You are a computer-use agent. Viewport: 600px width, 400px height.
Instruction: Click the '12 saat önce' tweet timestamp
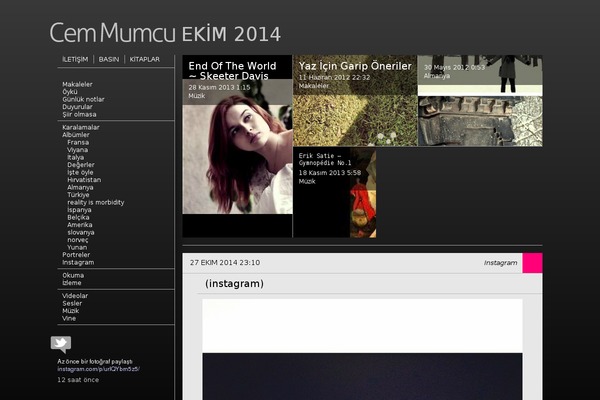[78, 380]
